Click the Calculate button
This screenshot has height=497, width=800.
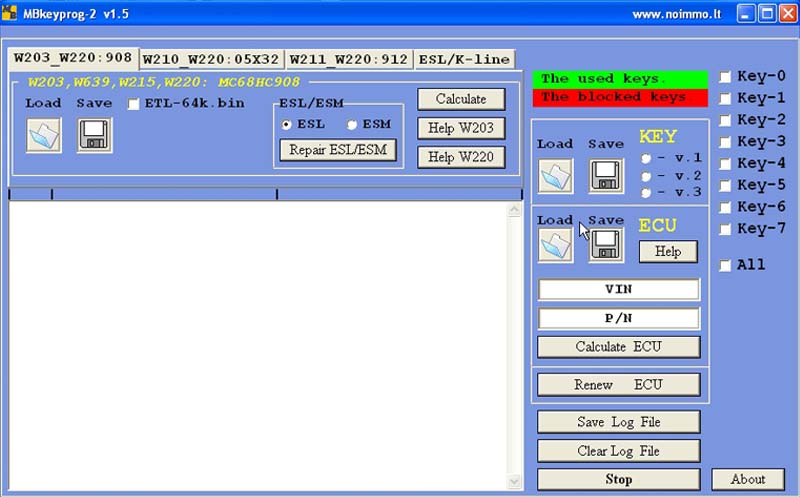[x=461, y=99]
